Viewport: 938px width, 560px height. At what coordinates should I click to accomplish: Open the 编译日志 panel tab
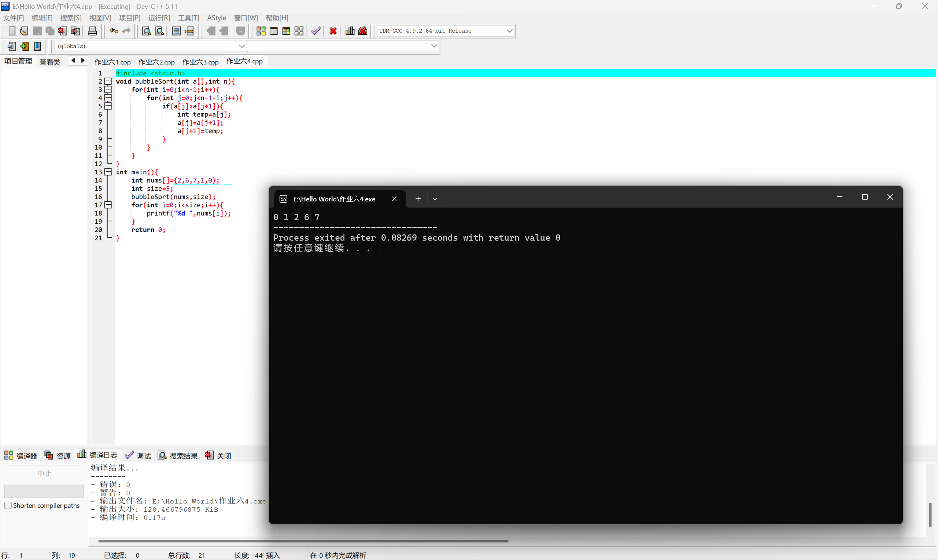click(x=97, y=456)
